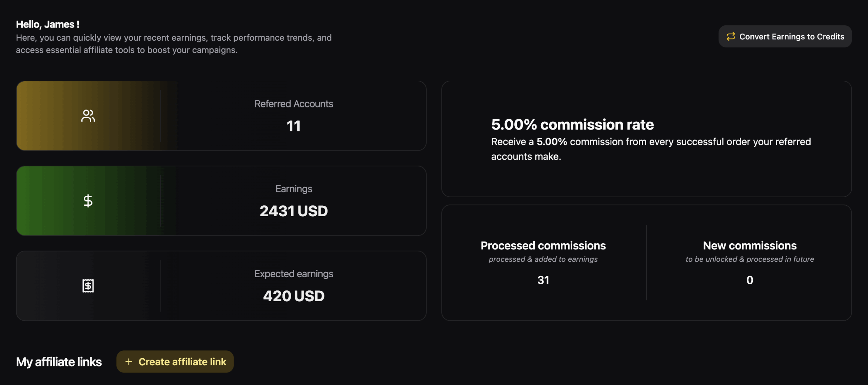Select the Referred Accounts count of 11
868x385 pixels.
(294, 126)
